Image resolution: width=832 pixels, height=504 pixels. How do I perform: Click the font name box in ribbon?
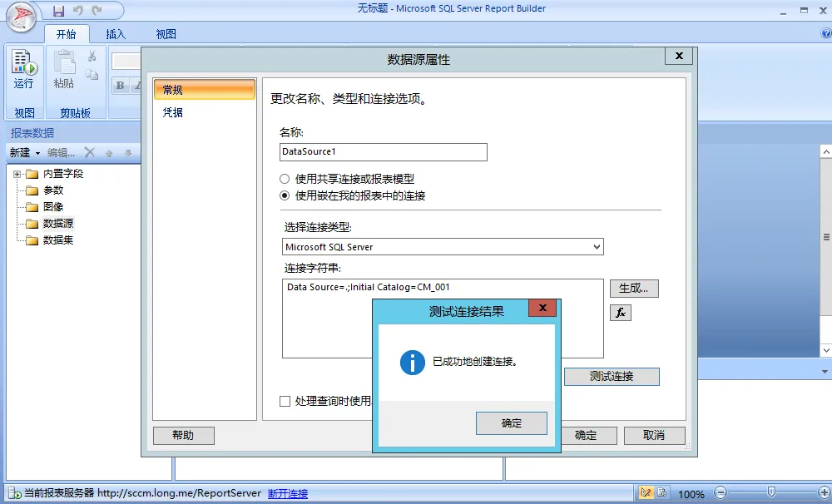point(126,61)
